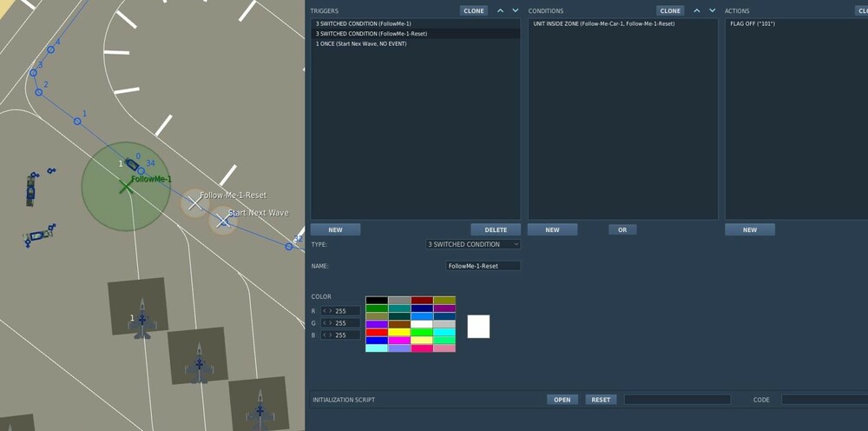Click route waypoint 34 circle
The image size is (868, 431).
141,170
